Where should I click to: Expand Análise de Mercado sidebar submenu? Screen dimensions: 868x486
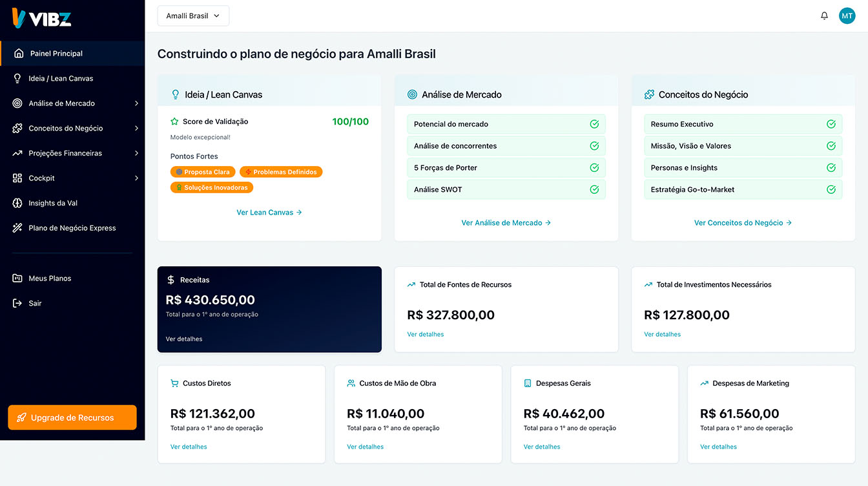[136, 103]
